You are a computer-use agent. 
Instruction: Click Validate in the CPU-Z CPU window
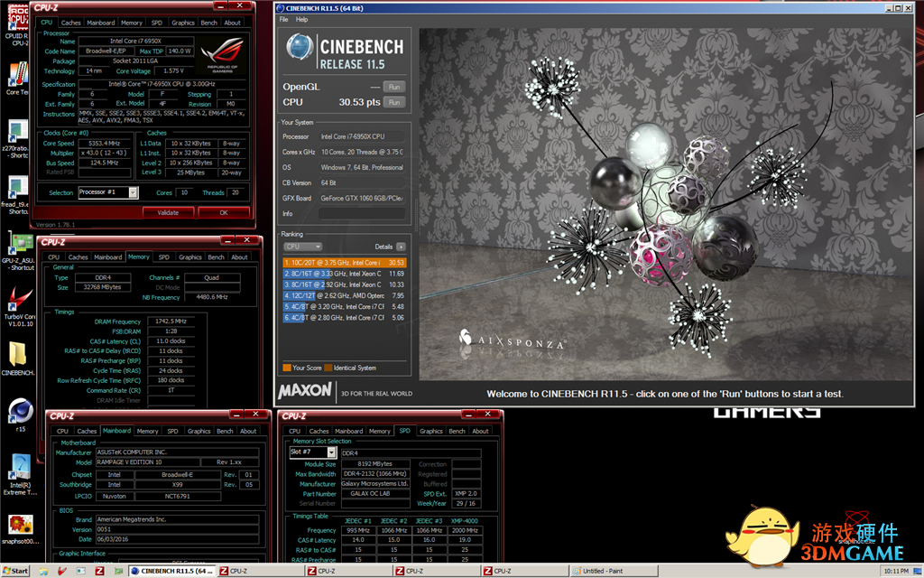click(168, 212)
